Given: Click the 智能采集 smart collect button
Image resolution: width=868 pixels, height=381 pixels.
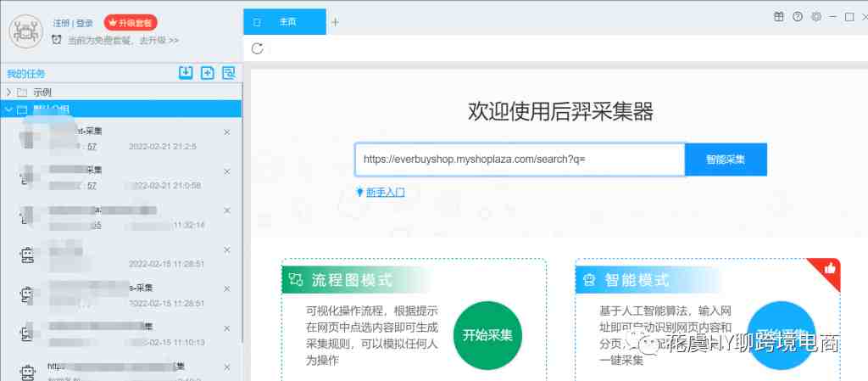Looking at the screenshot, I should pyautogui.click(x=726, y=160).
